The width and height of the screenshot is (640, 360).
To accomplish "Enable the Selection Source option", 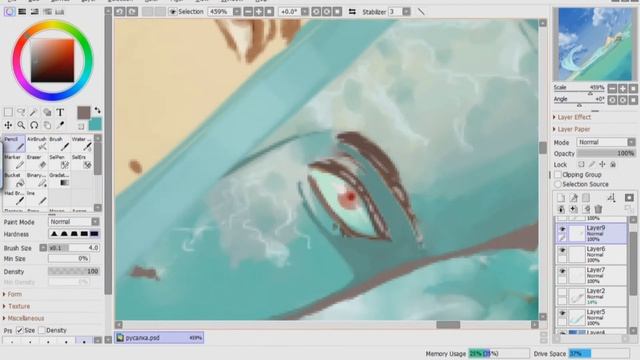I will pos(558,184).
